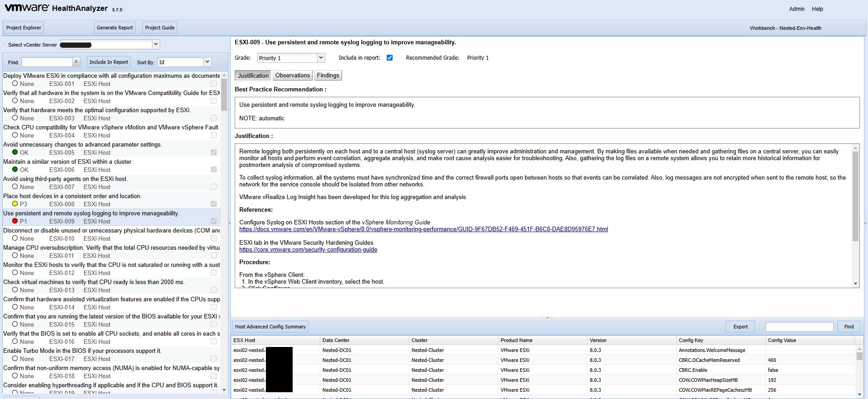Sort table by Data Center column
The image size is (868, 399).
(364, 340)
